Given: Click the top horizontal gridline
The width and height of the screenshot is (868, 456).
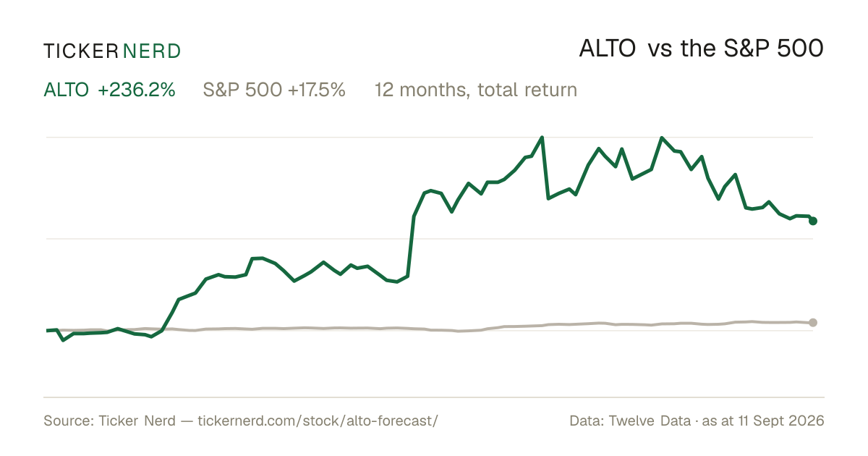Looking at the screenshot, I should [430, 137].
